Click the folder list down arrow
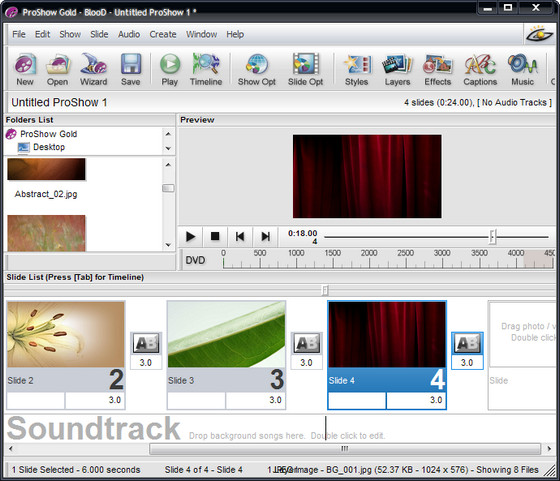This screenshot has height=481, width=560. (168, 148)
